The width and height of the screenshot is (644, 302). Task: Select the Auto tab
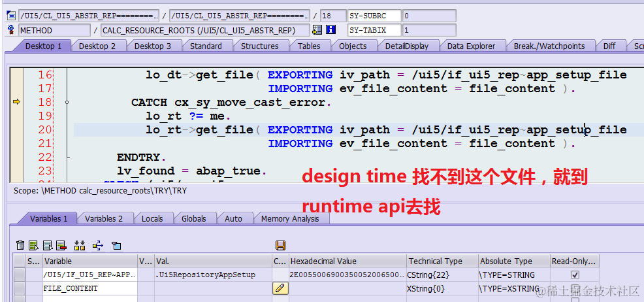[x=233, y=218]
